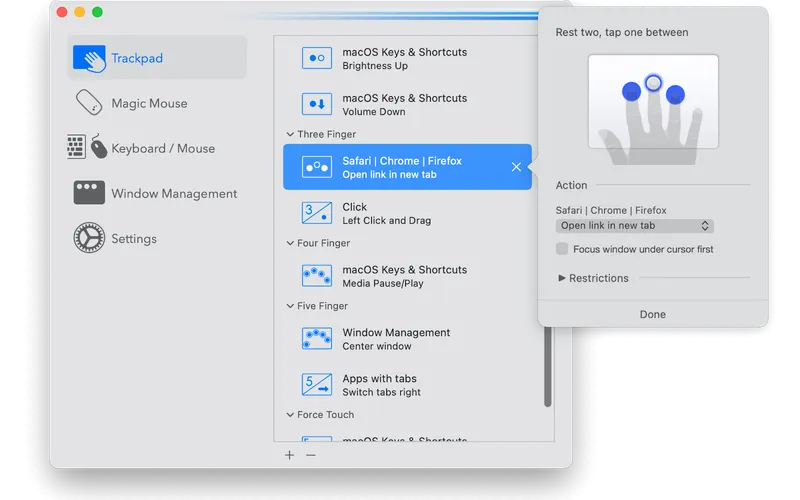Click the Window Management icon
Image resolution: width=800 pixels, height=500 pixels.
[89, 192]
